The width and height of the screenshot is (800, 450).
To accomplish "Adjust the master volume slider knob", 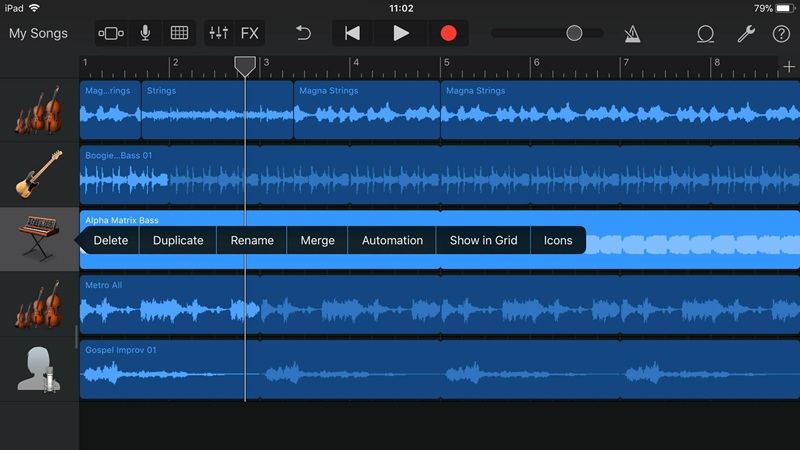I will click(x=574, y=33).
